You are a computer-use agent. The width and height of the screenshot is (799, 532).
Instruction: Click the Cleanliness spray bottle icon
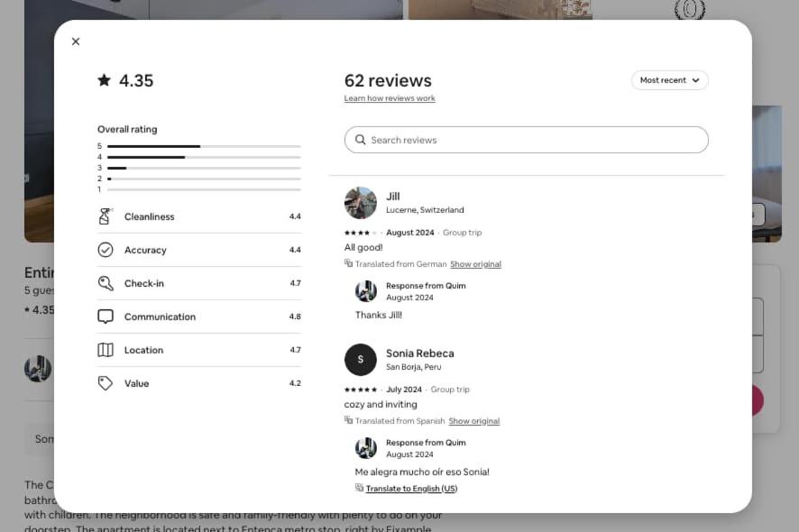tap(106, 216)
